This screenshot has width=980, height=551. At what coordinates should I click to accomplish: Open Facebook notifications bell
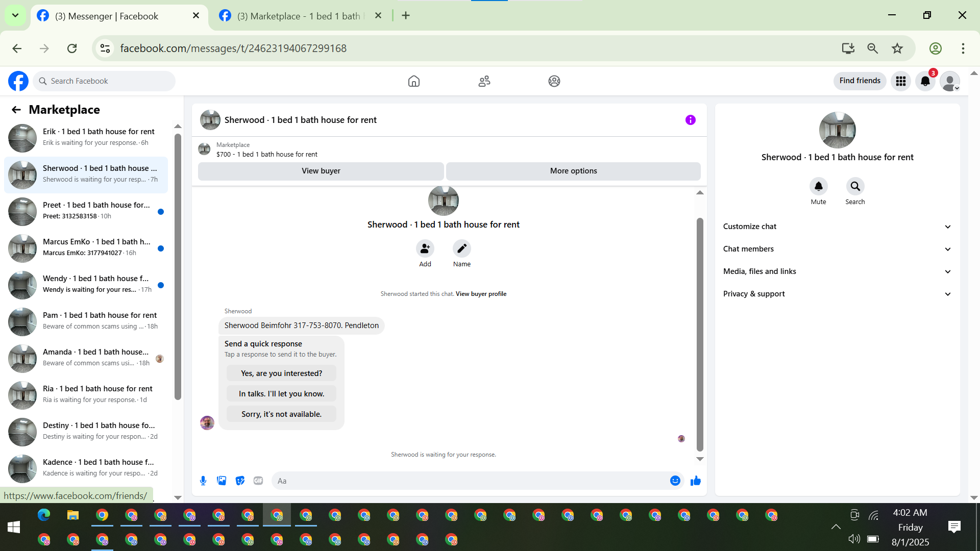925,81
